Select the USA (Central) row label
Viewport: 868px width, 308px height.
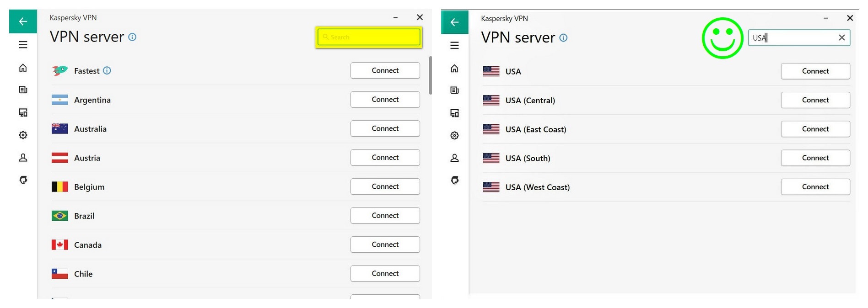[x=530, y=100]
